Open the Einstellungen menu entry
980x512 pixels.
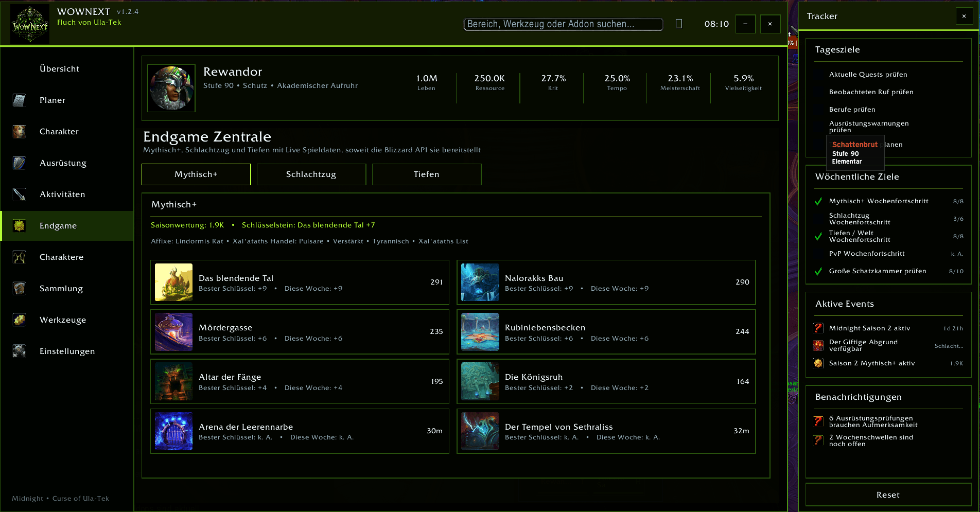(x=67, y=351)
